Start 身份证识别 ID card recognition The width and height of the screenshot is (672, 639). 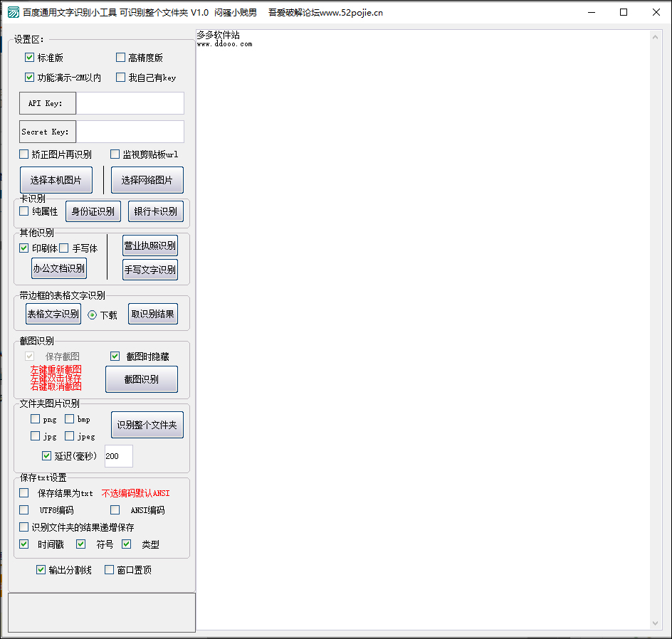click(x=93, y=211)
